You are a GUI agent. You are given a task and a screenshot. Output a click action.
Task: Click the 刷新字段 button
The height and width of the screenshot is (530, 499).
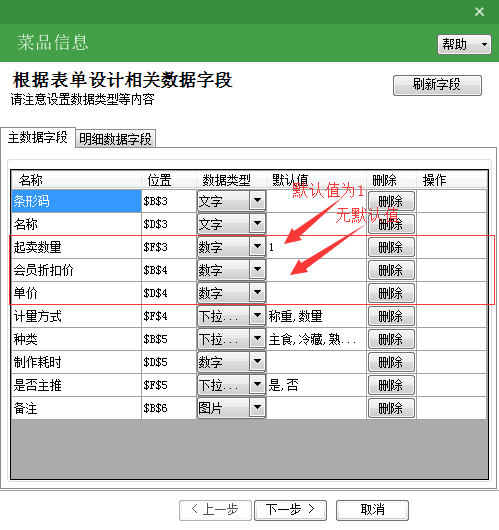[x=437, y=85]
